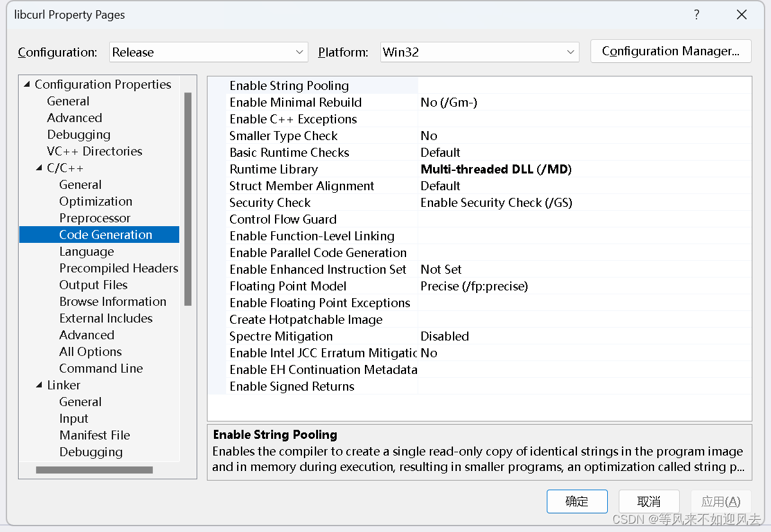Open the Platform dropdown showing Win32
Screen dimensions: 771x532
[479, 52]
